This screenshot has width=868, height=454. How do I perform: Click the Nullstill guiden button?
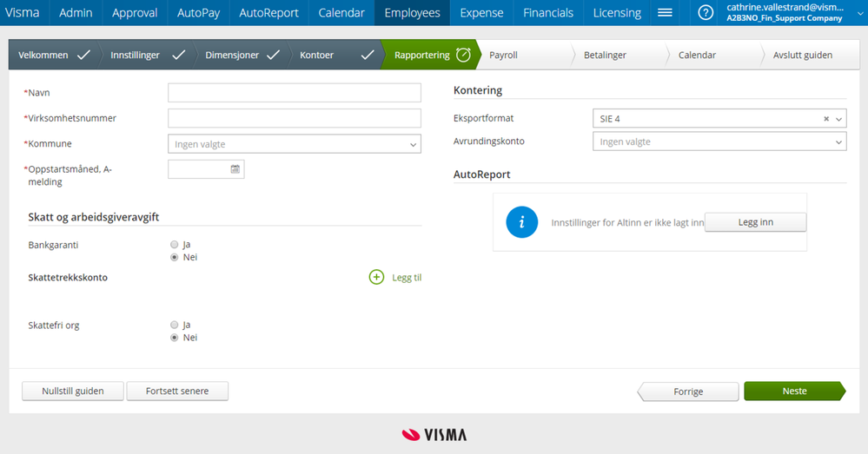(72, 391)
